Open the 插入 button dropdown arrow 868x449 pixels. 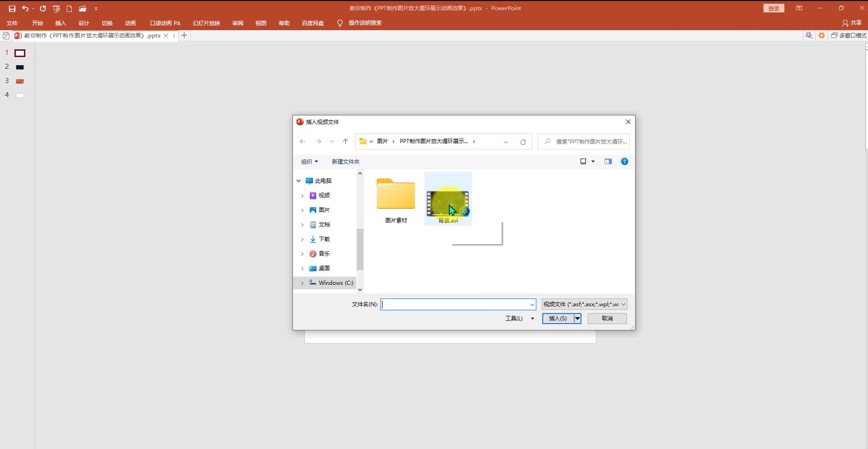pos(577,318)
